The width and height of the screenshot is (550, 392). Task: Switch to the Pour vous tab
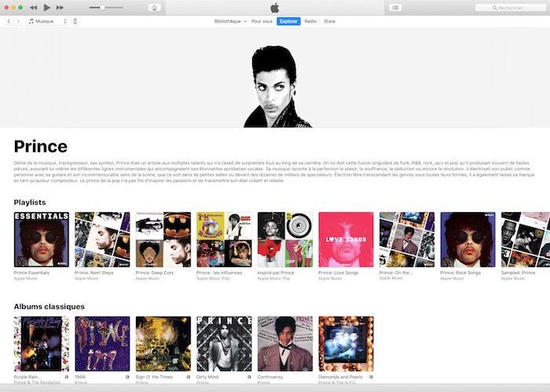pyautogui.click(x=262, y=21)
